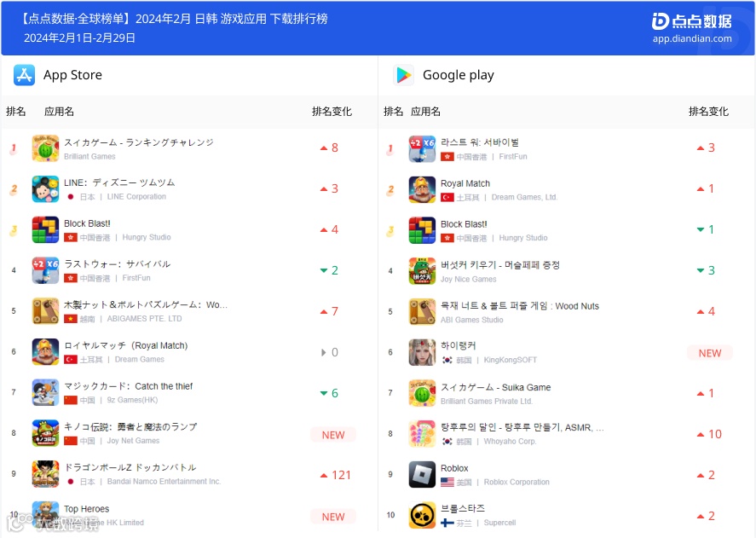This screenshot has width=756, height=538.
Task: Open the 탕후루의 달인 game icon
Action: [x=422, y=434]
